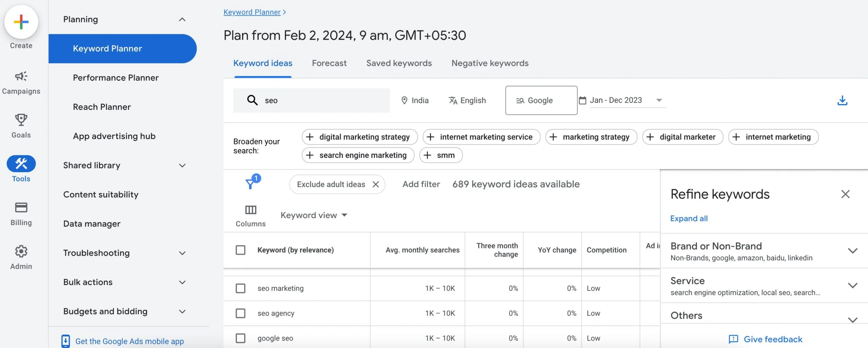Image resolution: width=868 pixels, height=348 pixels.
Task: Switch to the Forecast tab
Action: (329, 63)
